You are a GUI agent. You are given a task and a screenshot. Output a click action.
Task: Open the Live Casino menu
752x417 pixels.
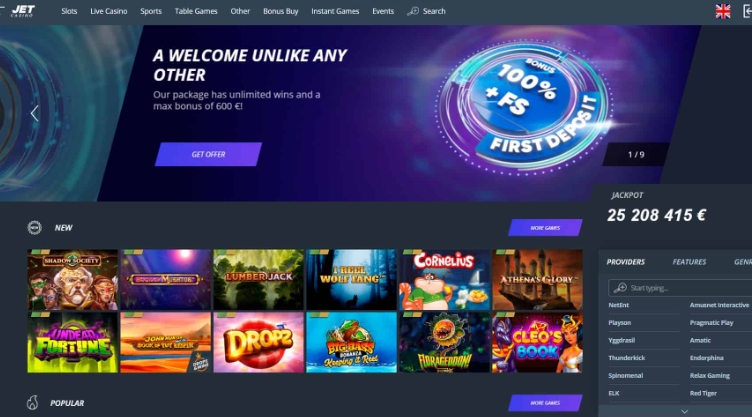click(x=109, y=11)
